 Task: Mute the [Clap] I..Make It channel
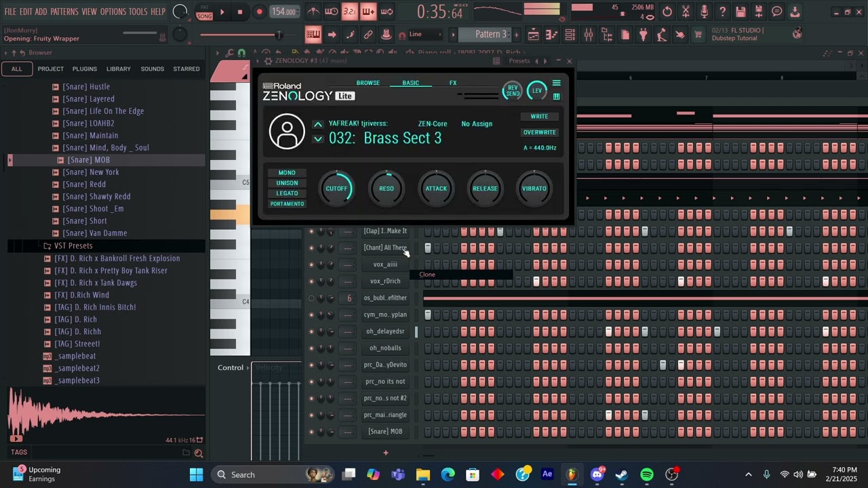311,231
